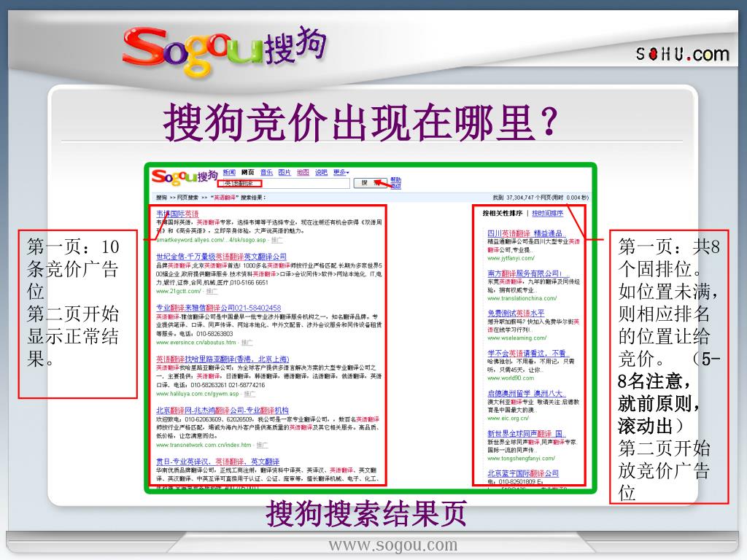Open the 帮助 link beside search button

(x=396, y=180)
